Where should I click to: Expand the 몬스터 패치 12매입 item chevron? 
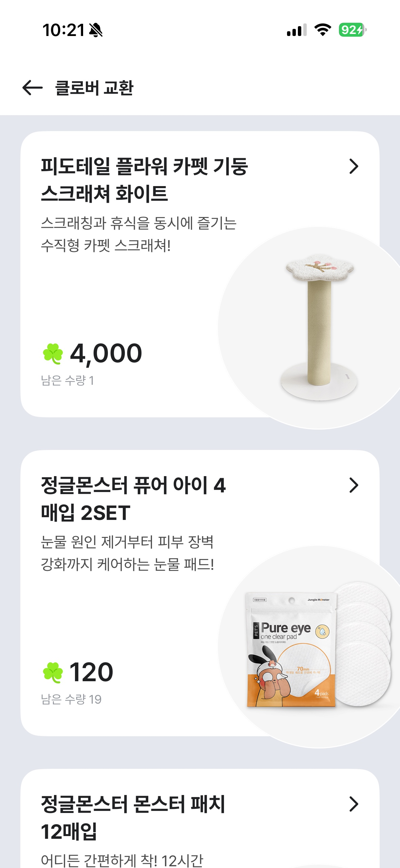[354, 804]
